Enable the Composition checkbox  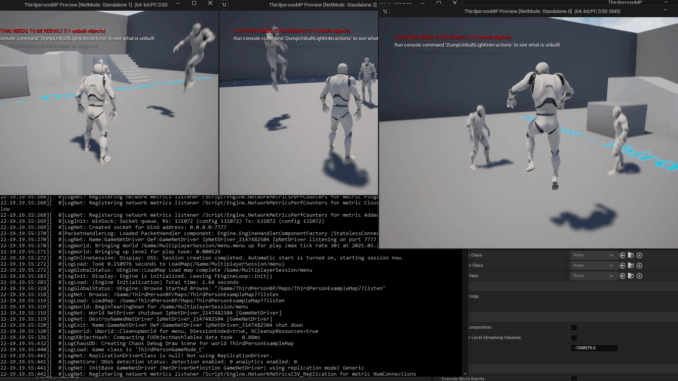click(574, 327)
